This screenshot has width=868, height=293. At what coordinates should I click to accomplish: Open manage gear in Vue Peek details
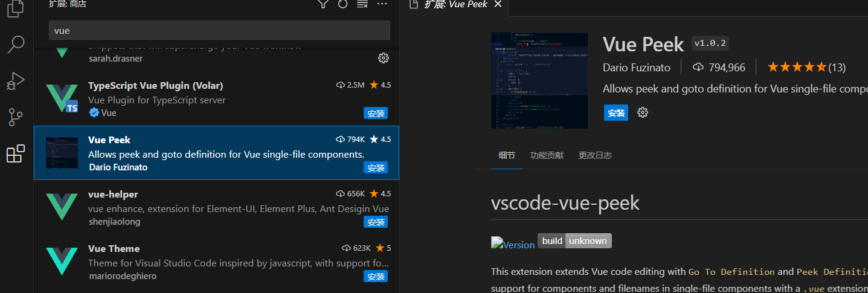(x=643, y=112)
